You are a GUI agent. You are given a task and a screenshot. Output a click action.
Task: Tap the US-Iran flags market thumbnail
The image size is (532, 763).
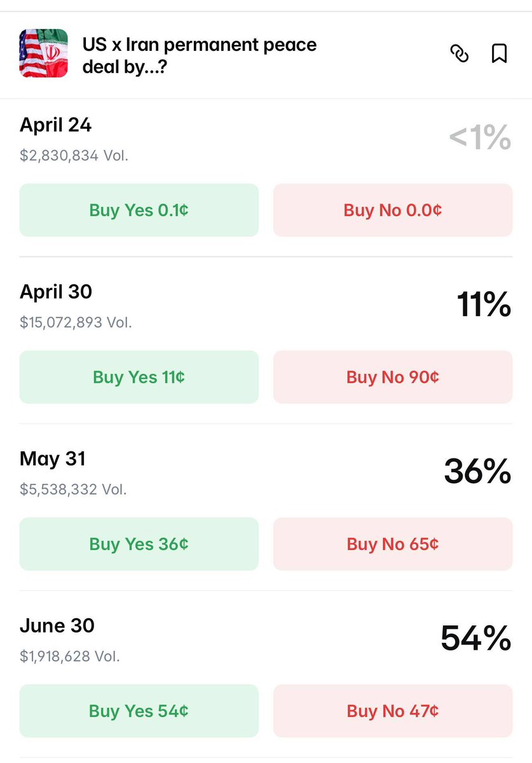click(43, 53)
